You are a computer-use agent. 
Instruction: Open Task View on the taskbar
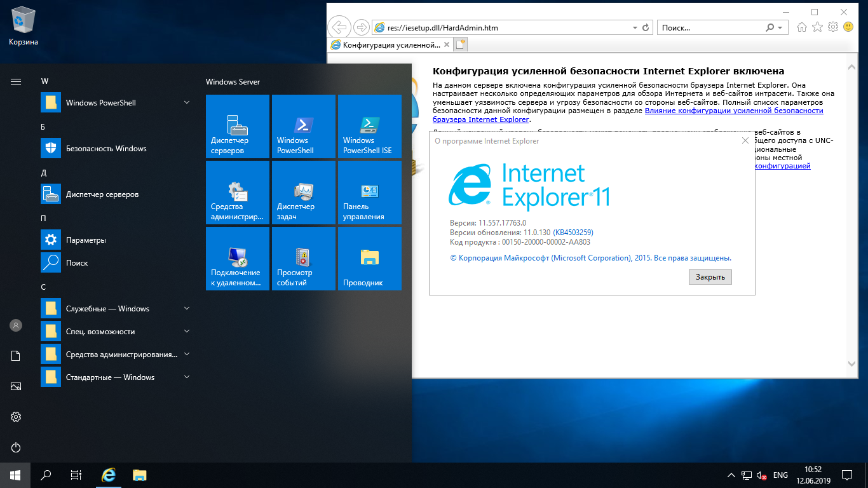click(76, 475)
